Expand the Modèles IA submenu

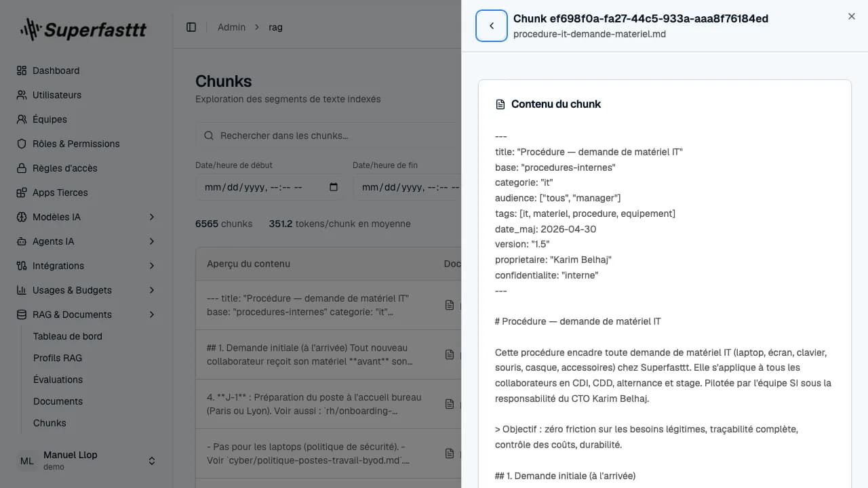(x=152, y=217)
